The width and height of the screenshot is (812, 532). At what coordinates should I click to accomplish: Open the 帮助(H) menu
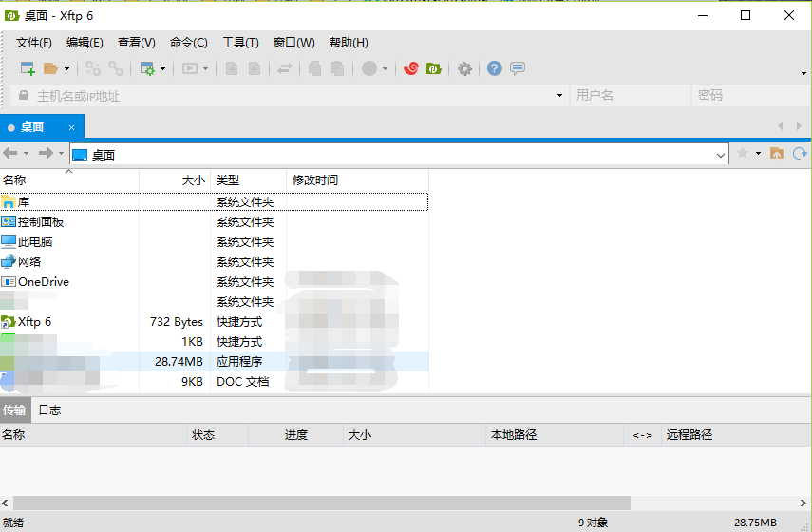coord(349,43)
